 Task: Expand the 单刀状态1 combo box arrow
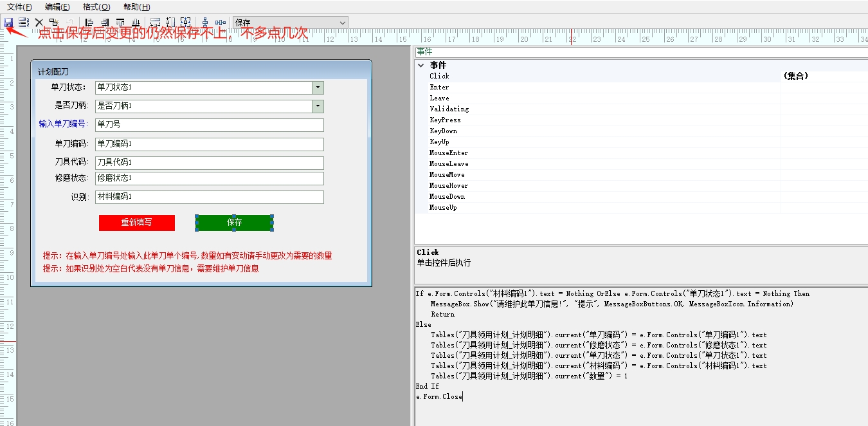pos(318,88)
